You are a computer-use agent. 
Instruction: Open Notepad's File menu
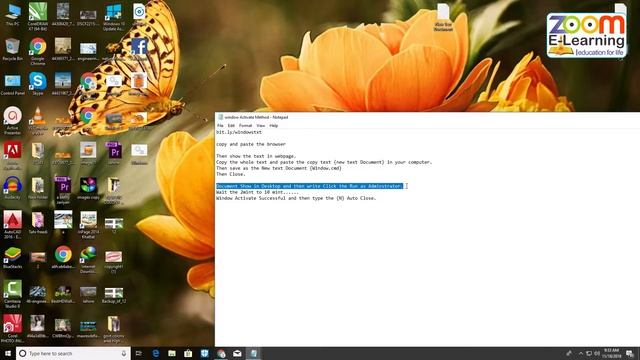pyautogui.click(x=220, y=126)
